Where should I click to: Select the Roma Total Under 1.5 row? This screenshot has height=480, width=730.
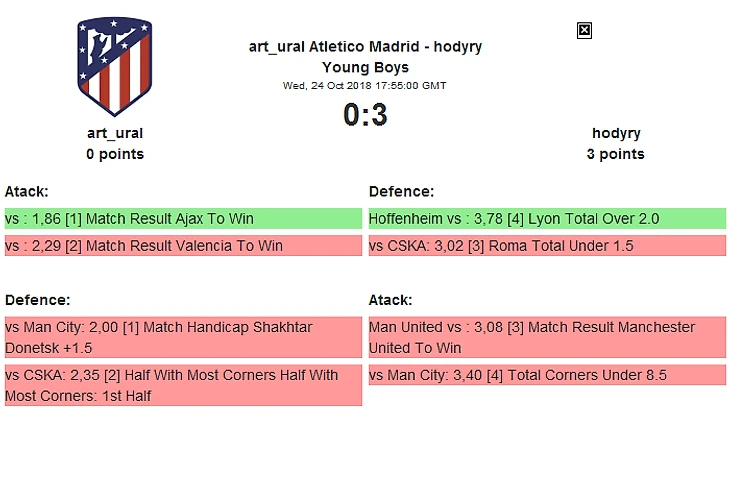[547, 246]
